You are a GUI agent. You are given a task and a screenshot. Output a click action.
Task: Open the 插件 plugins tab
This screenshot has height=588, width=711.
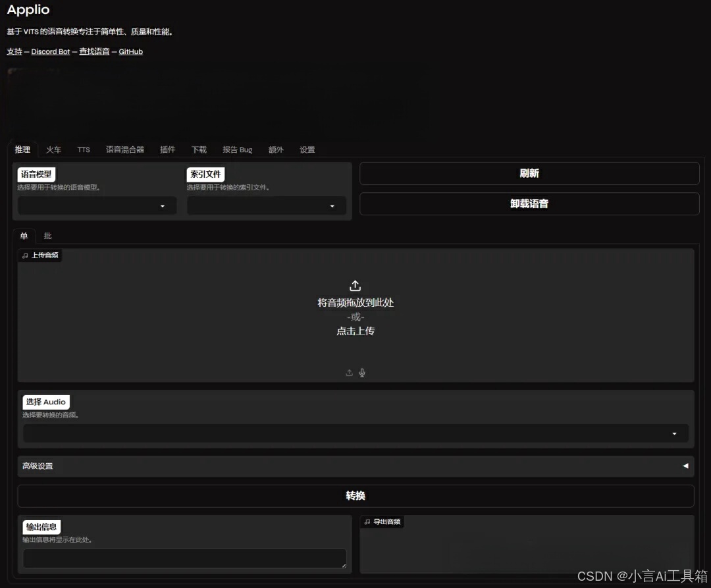coord(167,149)
